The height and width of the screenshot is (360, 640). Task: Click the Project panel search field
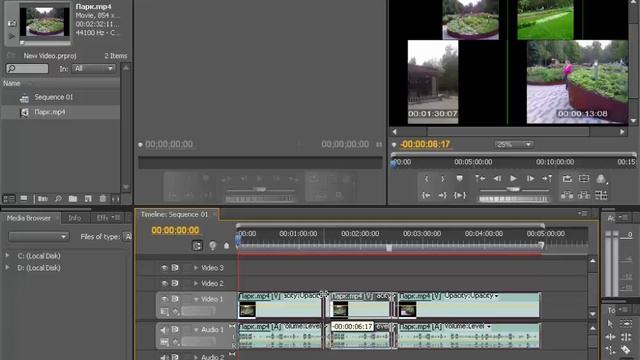point(27,69)
